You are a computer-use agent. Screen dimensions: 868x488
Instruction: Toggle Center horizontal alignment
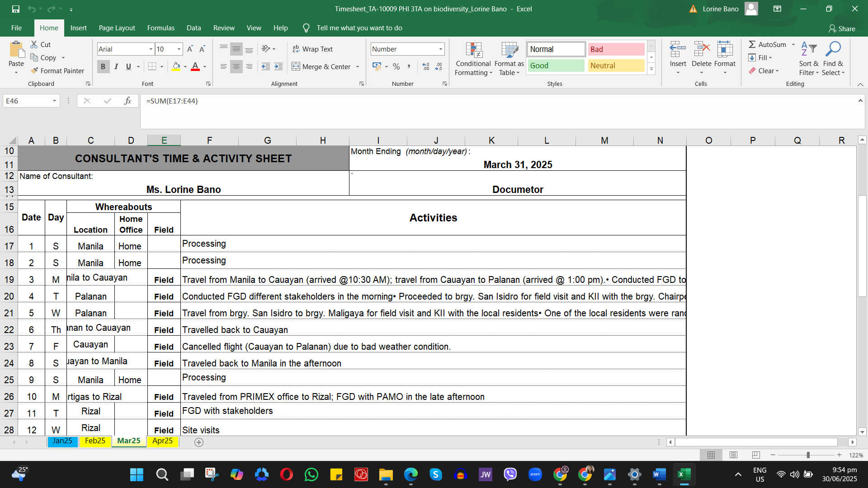pyautogui.click(x=236, y=66)
